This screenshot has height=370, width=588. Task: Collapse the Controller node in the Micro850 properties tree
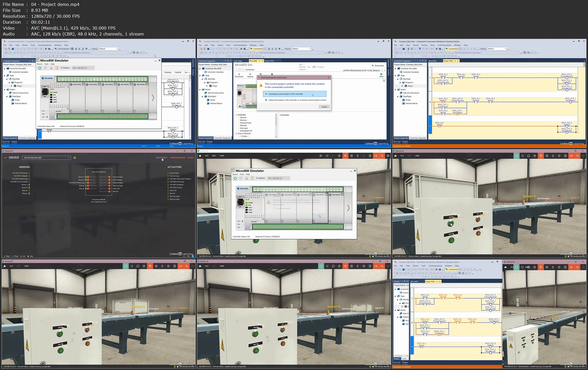point(236,115)
